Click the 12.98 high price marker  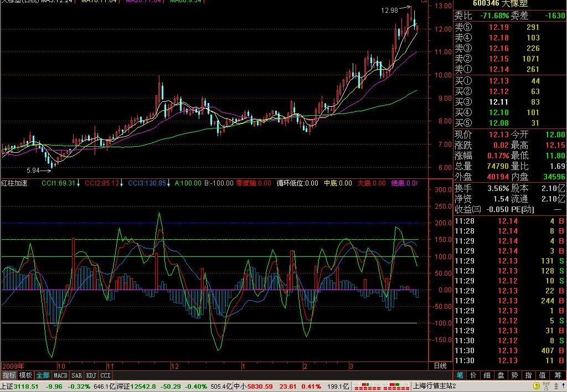389,11
